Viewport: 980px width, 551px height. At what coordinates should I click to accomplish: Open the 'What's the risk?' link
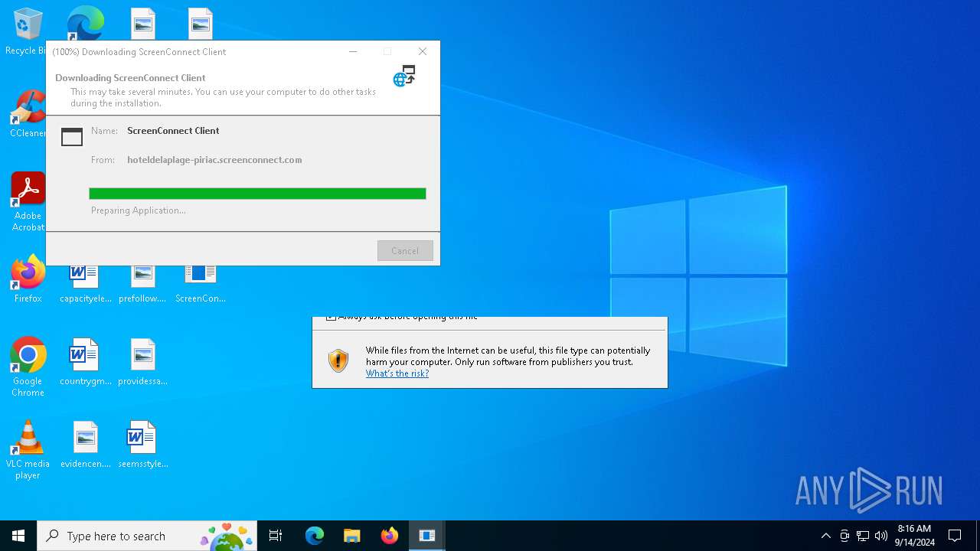(x=397, y=373)
